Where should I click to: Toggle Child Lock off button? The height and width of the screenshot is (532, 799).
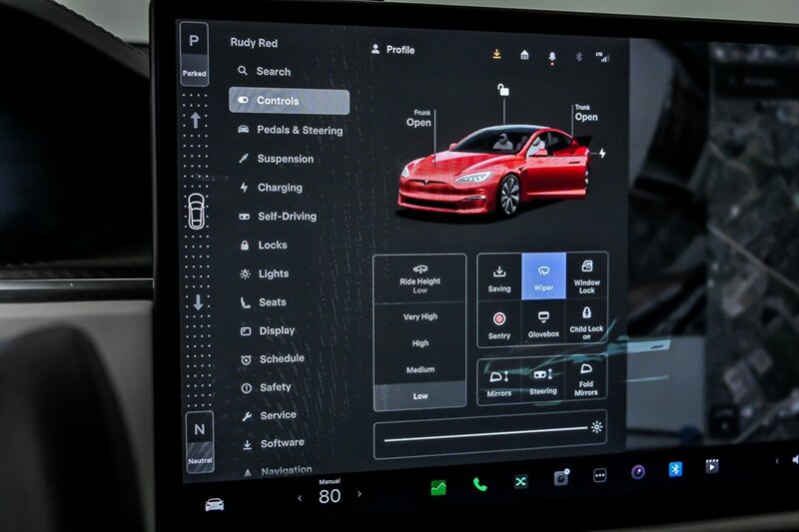[x=586, y=321]
